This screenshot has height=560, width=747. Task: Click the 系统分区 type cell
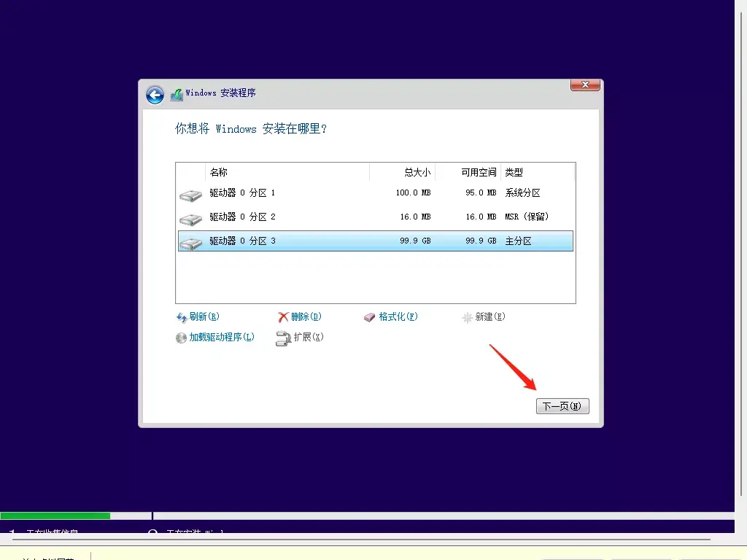click(x=522, y=192)
